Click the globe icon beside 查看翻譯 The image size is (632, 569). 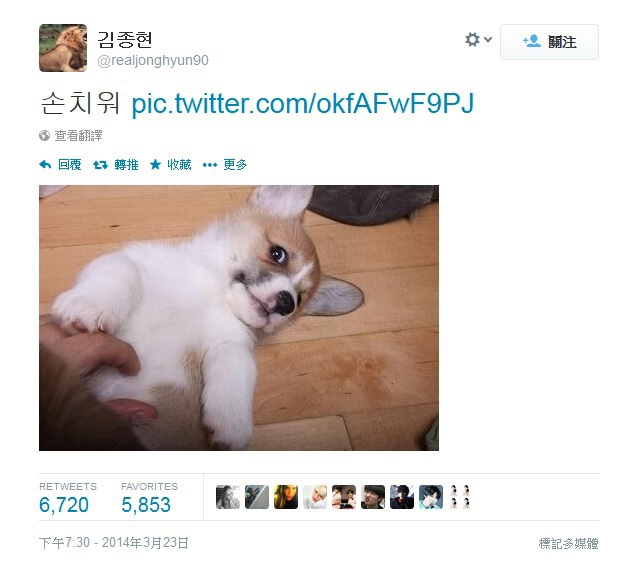pos(44,135)
